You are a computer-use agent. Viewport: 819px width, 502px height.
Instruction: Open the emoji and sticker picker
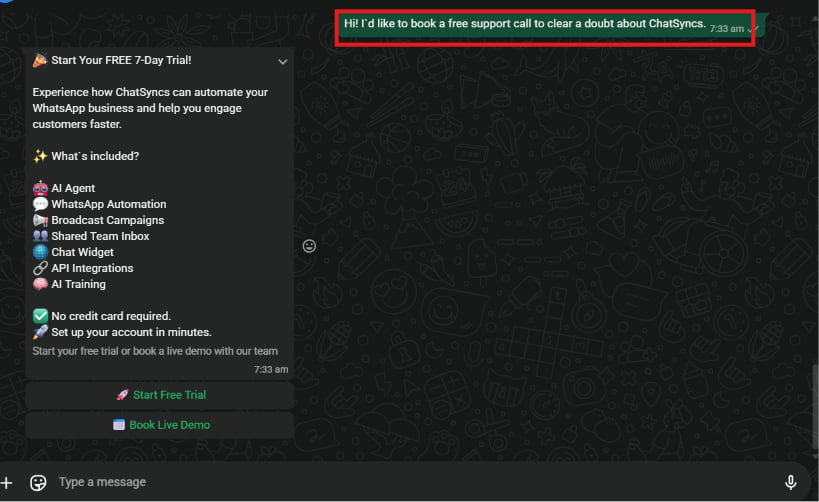point(38,483)
